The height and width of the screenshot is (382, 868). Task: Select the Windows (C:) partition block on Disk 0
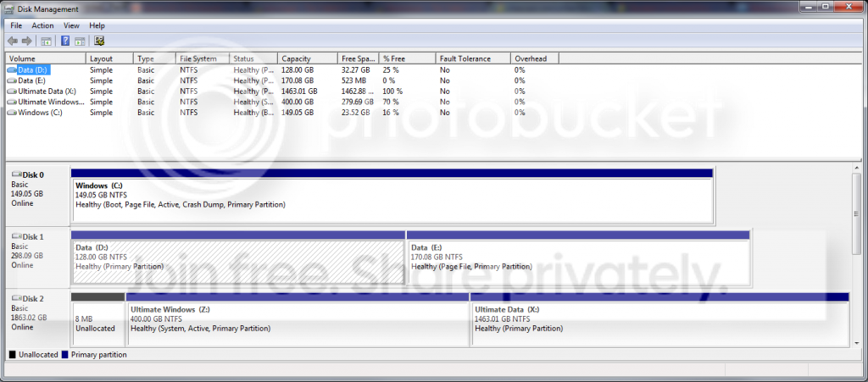coord(392,197)
